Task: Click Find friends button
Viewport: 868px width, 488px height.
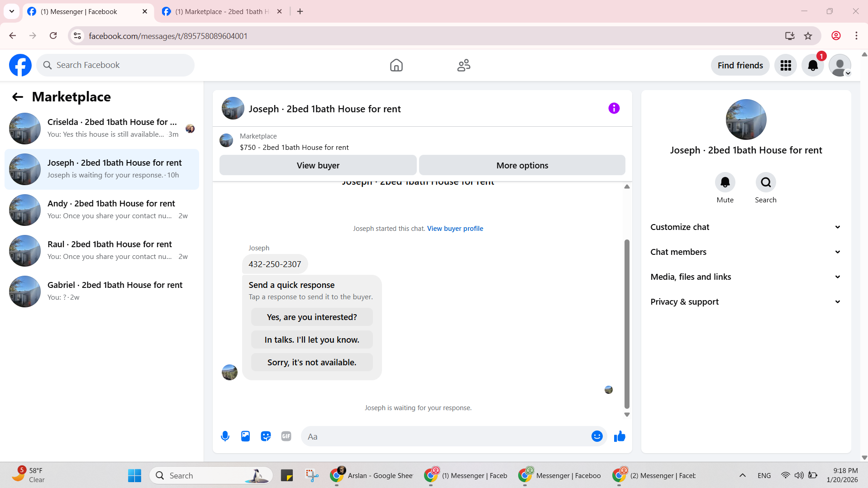Action: coord(740,66)
